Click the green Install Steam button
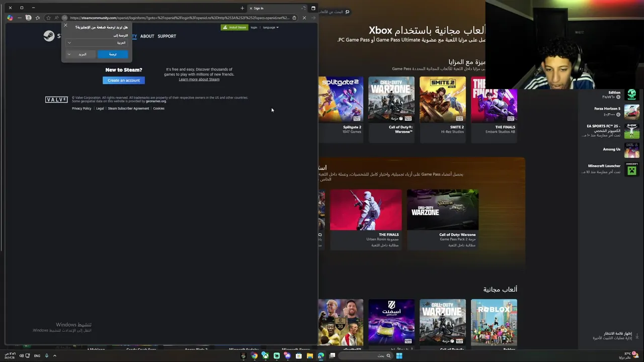 point(234,27)
